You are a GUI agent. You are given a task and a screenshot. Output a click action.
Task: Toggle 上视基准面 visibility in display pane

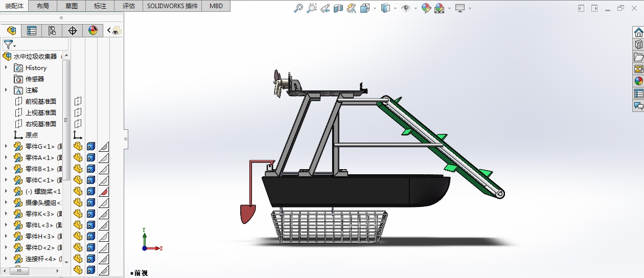[x=78, y=112]
